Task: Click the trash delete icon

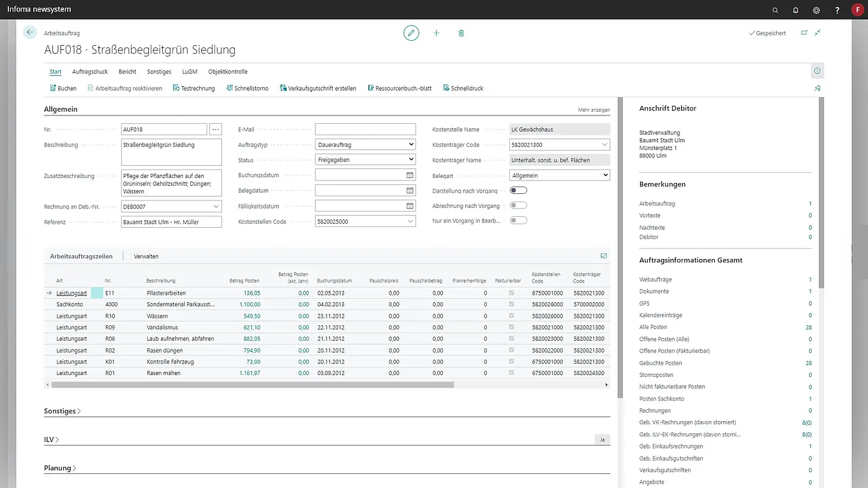Action: click(461, 33)
